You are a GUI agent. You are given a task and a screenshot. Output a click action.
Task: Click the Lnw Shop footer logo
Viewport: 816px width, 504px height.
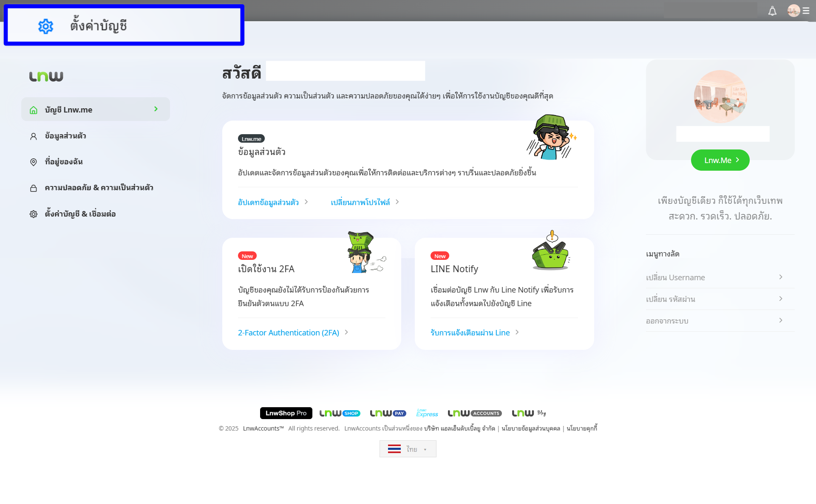click(x=340, y=413)
